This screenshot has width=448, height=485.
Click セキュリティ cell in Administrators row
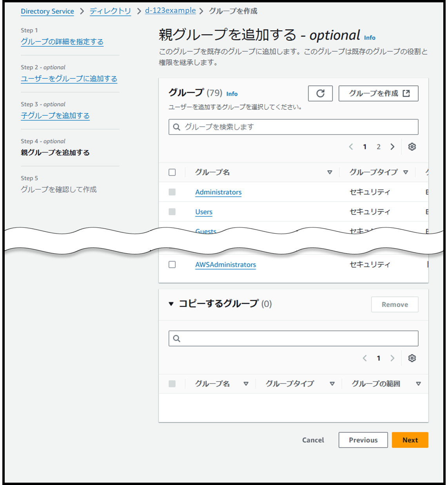pos(370,192)
